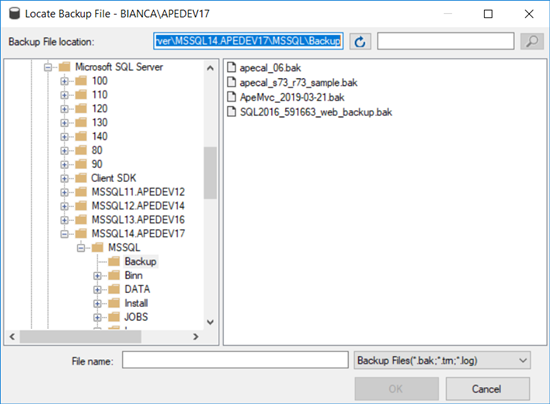Click the Backup folder icon in tree
The height and width of the screenshot is (404, 550).
pyautogui.click(x=114, y=261)
